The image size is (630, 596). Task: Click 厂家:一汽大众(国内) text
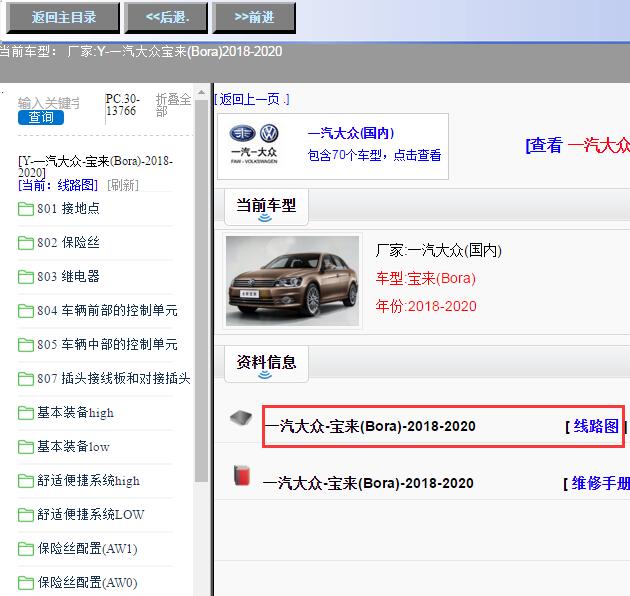point(439,250)
